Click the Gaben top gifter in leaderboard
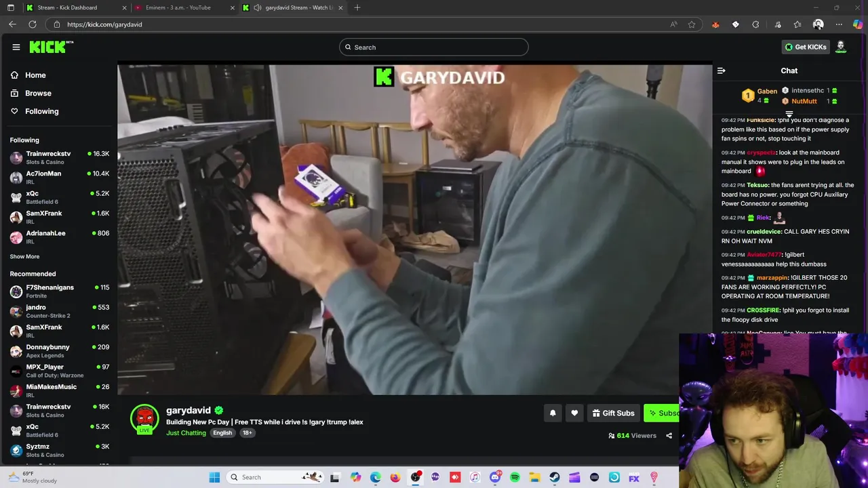868x488 pixels. (759, 96)
